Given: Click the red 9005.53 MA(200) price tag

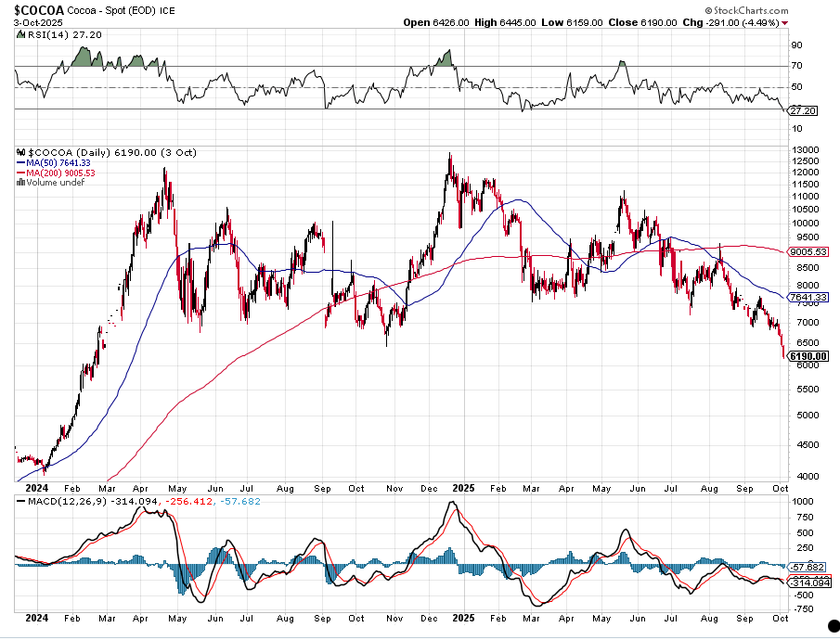Looking at the screenshot, I should point(808,250).
